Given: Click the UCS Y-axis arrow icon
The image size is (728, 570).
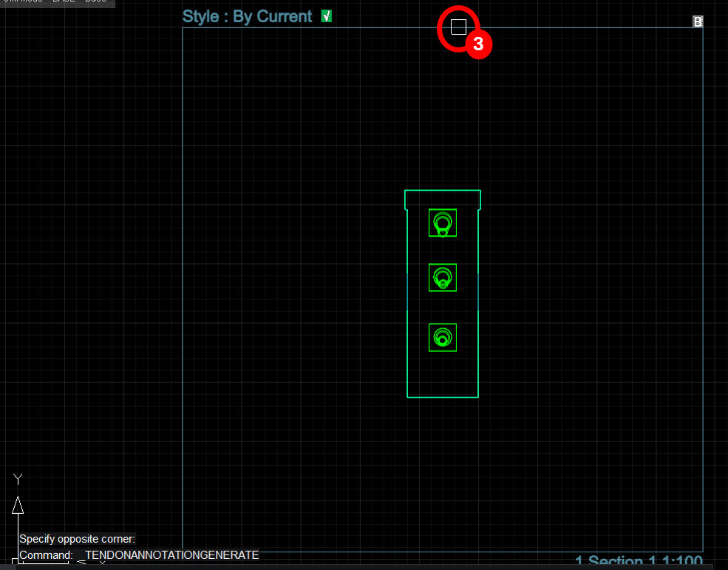Looking at the screenshot, I should point(18,506).
